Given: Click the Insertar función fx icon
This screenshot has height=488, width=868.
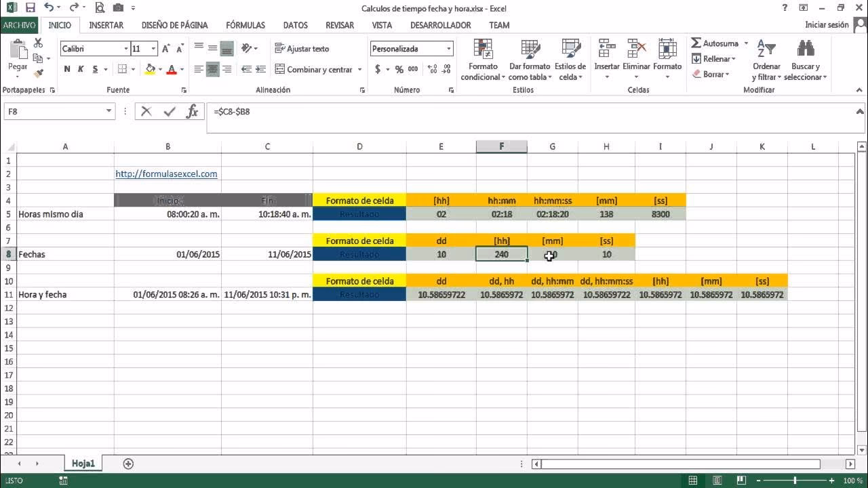Looking at the screenshot, I should point(192,112).
